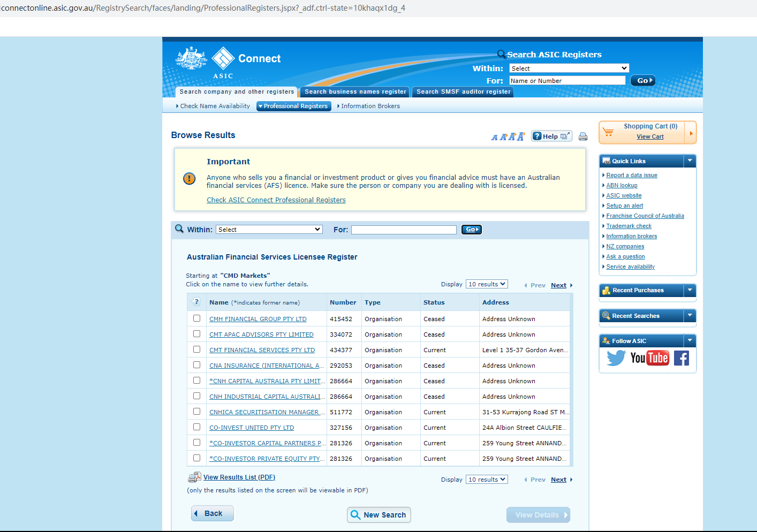Open the Franchise Council of Australia link
The width and height of the screenshot is (757, 532).
point(645,216)
